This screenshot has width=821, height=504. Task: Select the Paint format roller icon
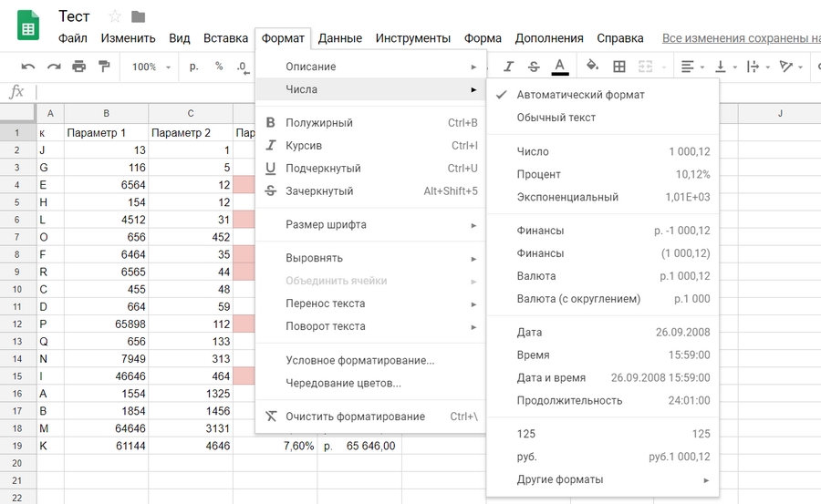tap(104, 67)
